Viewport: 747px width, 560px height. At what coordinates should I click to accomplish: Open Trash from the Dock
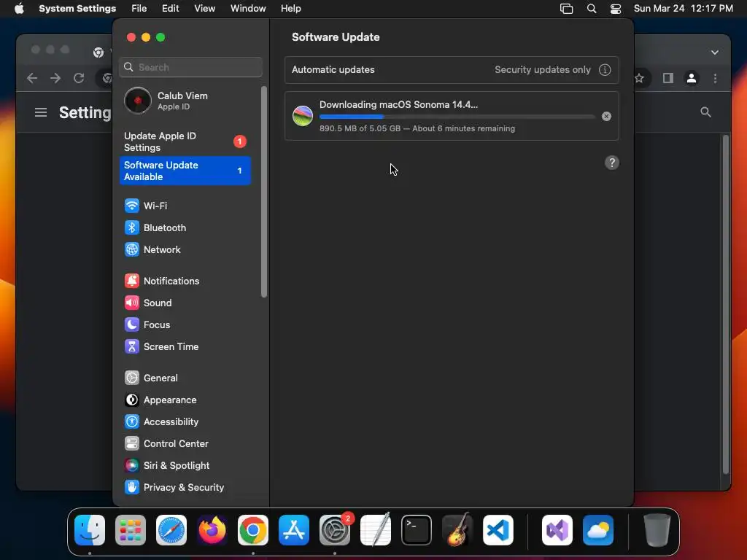click(x=657, y=530)
